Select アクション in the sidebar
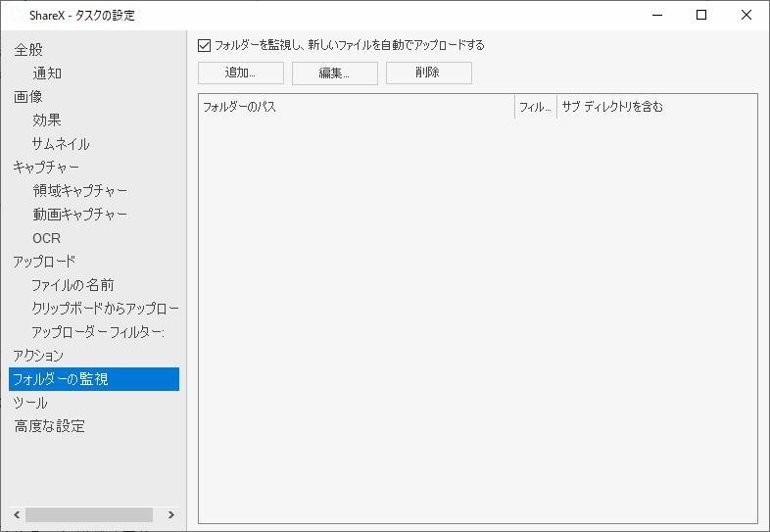This screenshot has width=770, height=532. (38, 356)
